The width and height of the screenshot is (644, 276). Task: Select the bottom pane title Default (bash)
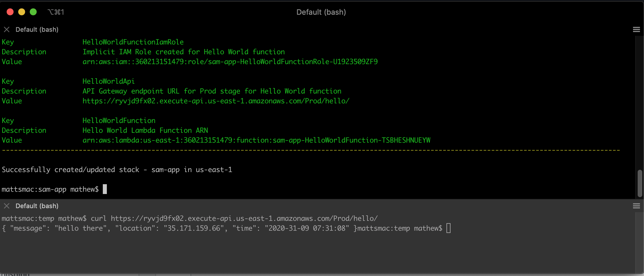click(37, 206)
